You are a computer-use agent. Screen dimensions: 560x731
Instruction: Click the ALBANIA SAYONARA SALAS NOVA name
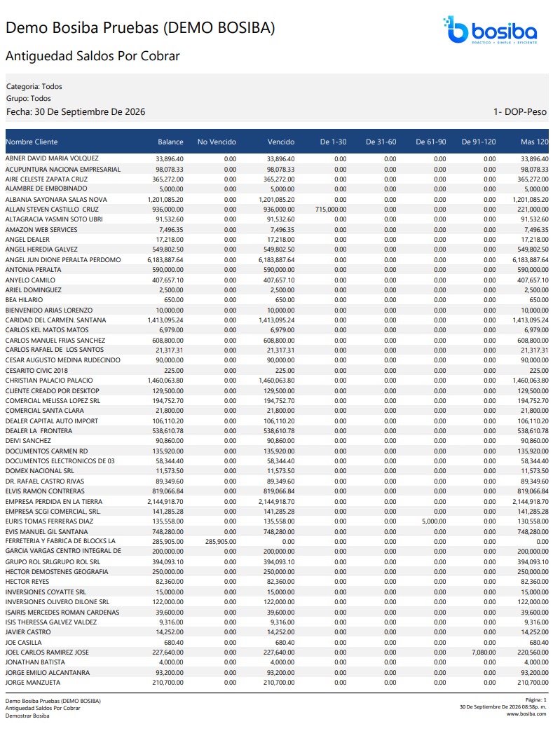click(x=56, y=200)
